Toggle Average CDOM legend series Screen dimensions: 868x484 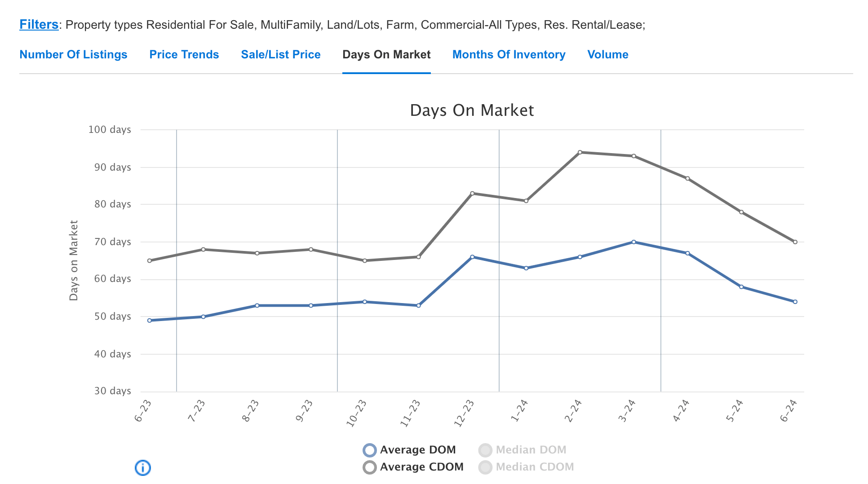(x=413, y=467)
